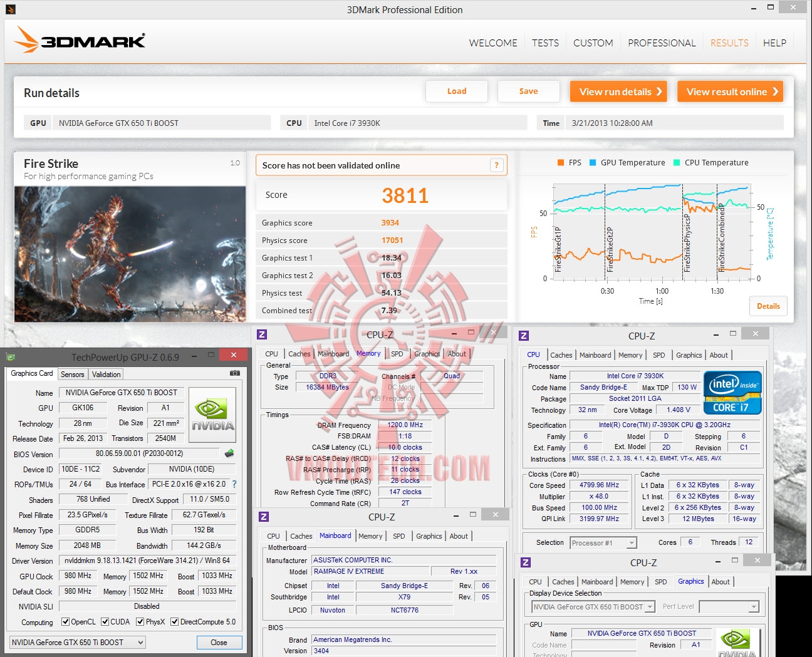Click the orange FPS legend swatch
812x657 pixels.
click(561, 163)
